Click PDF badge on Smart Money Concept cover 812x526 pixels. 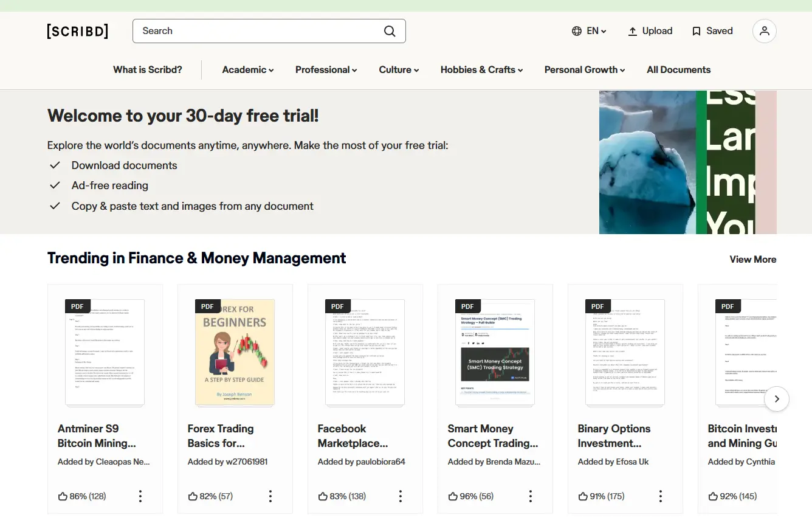468,306
